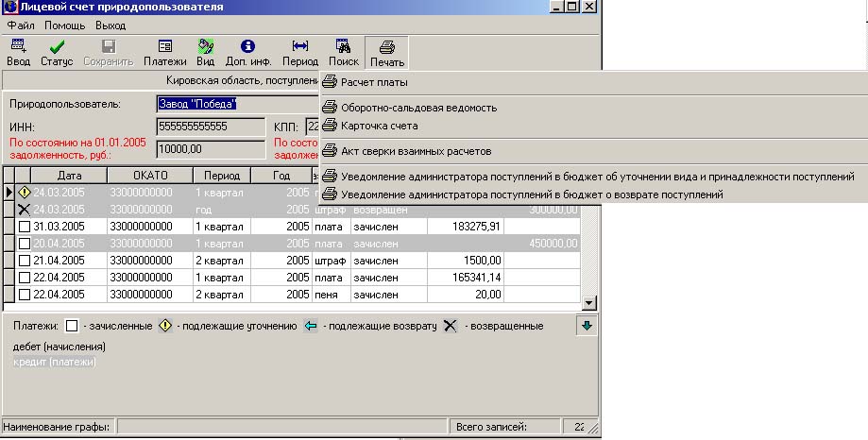Click the table scrollbar down arrow
This screenshot has height=440, width=868.
coord(589,303)
